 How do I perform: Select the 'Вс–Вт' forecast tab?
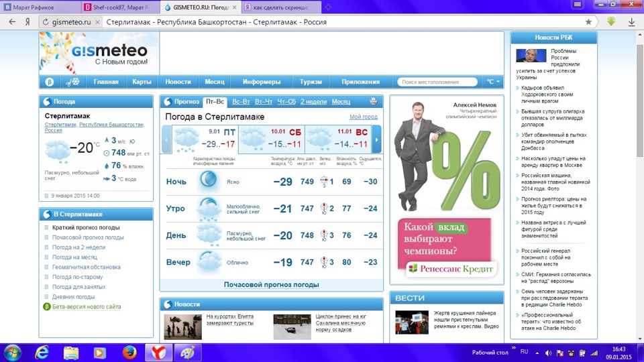(241, 101)
